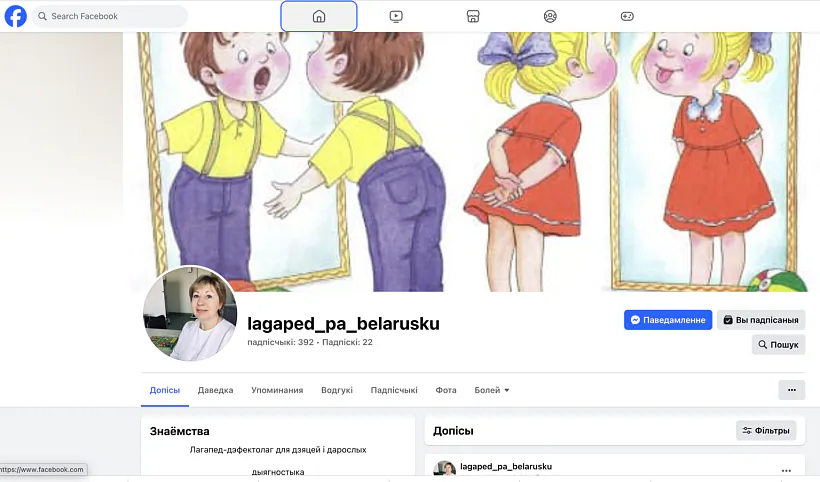The height and width of the screenshot is (482, 820).
Task: Open the Вы падпісаныя subscription dropdown
Action: coord(761,320)
